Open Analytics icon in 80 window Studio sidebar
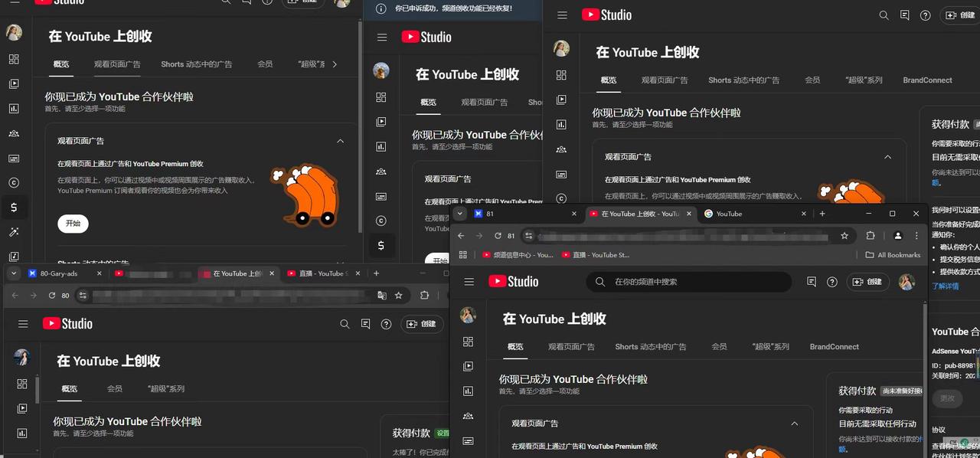This screenshot has width=980, height=458. point(22,433)
